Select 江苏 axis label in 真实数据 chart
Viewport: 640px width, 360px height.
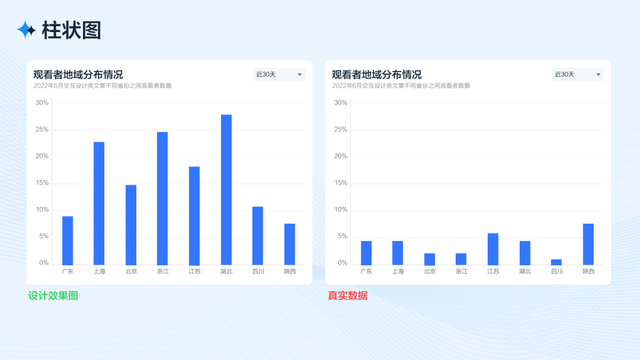(493, 271)
